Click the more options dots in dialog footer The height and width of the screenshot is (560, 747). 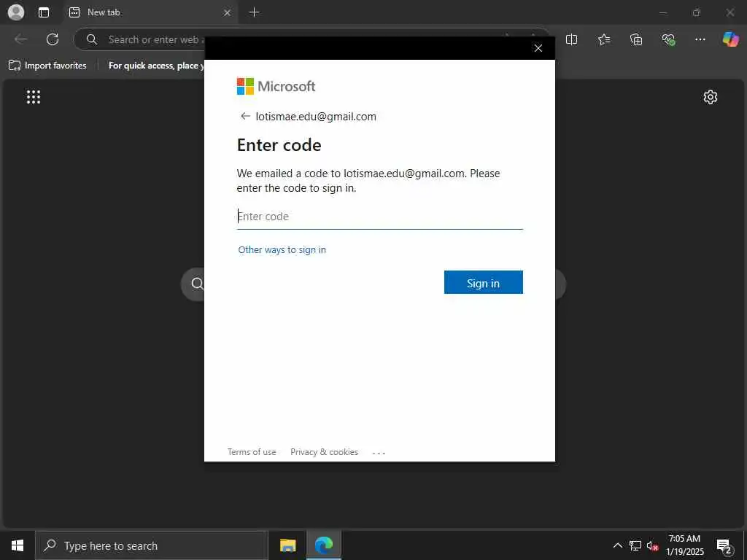coord(379,453)
